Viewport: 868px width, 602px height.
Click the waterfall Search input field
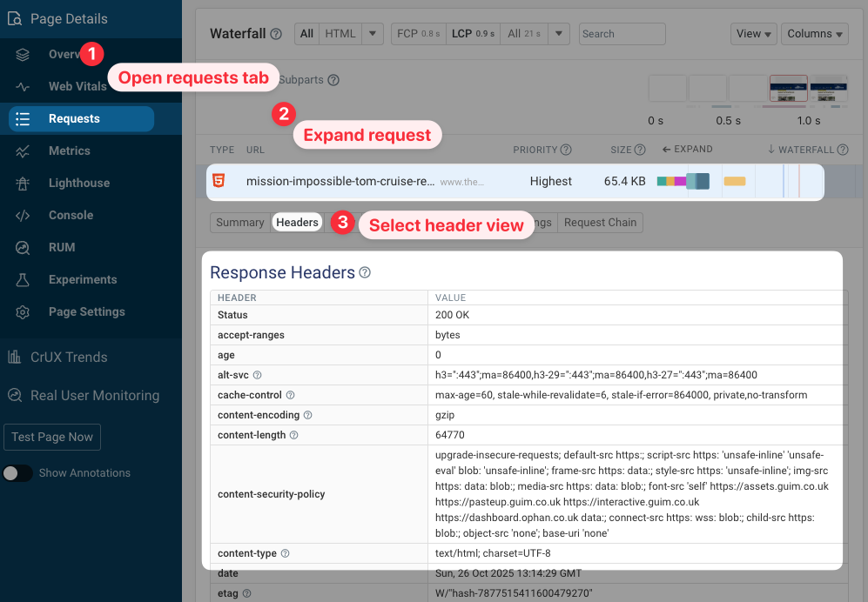tap(622, 34)
